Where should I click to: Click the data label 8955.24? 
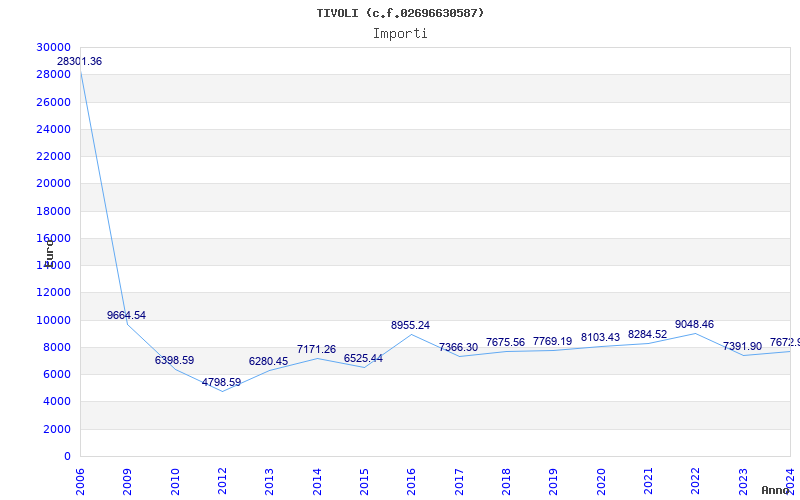(410, 326)
